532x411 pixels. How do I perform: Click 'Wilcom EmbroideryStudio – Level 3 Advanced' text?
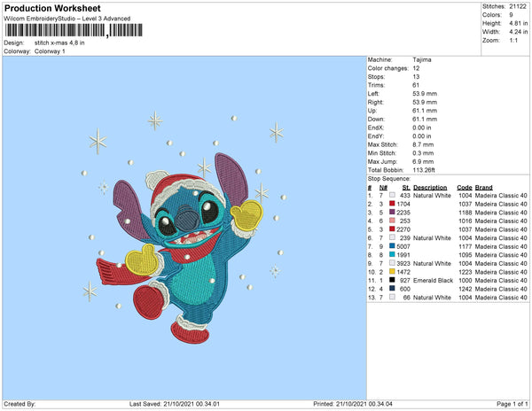67,19
